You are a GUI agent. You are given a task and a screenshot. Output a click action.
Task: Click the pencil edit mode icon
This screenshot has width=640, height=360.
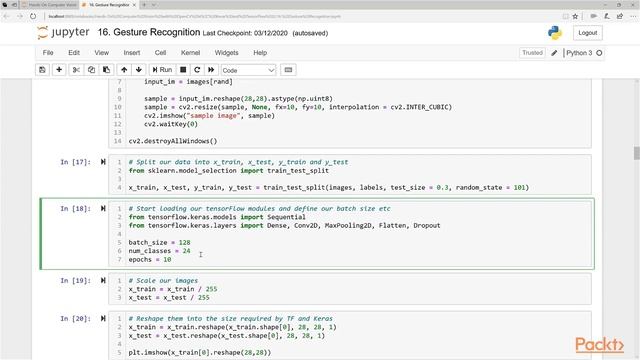point(554,53)
